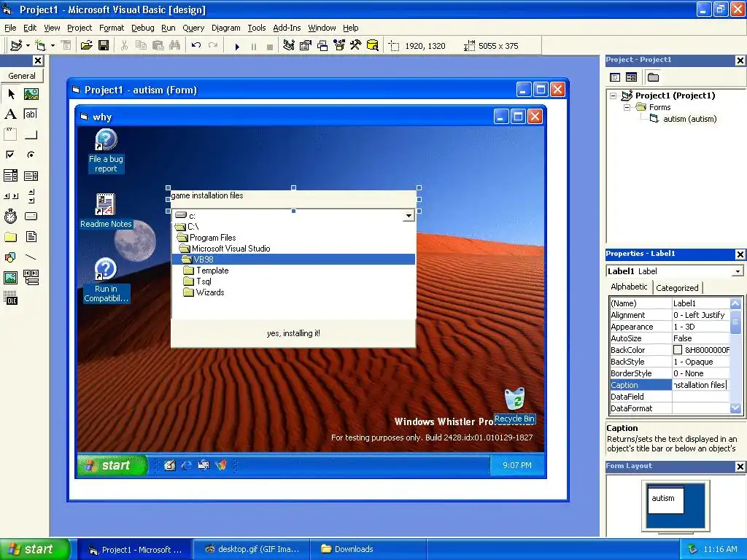Open the Project Explorer from the toolbar

[288, 46]
